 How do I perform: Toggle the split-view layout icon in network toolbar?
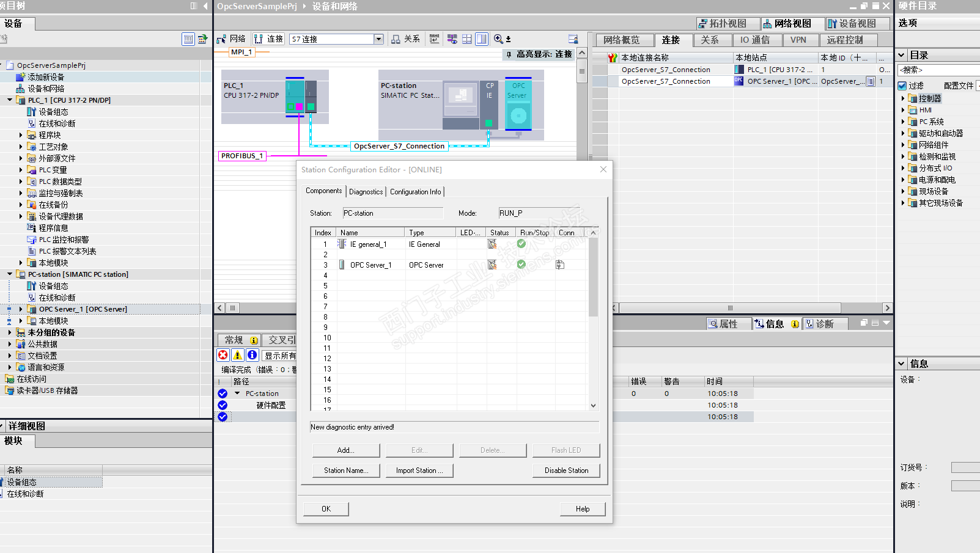[482, 39]
